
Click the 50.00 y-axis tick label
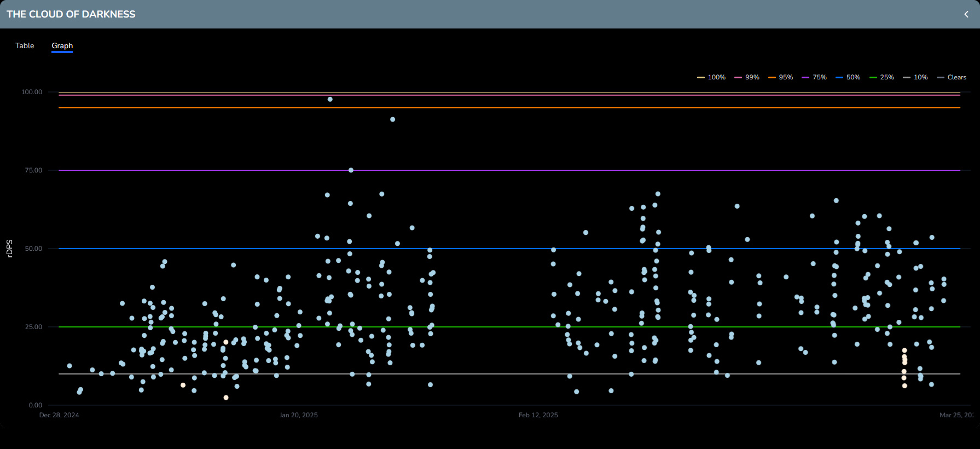click(33, 249)
